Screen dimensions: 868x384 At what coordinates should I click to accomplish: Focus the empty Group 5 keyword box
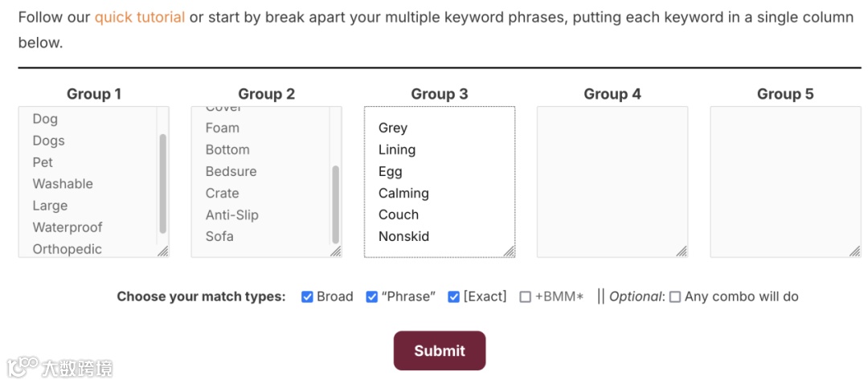(784, 181)
